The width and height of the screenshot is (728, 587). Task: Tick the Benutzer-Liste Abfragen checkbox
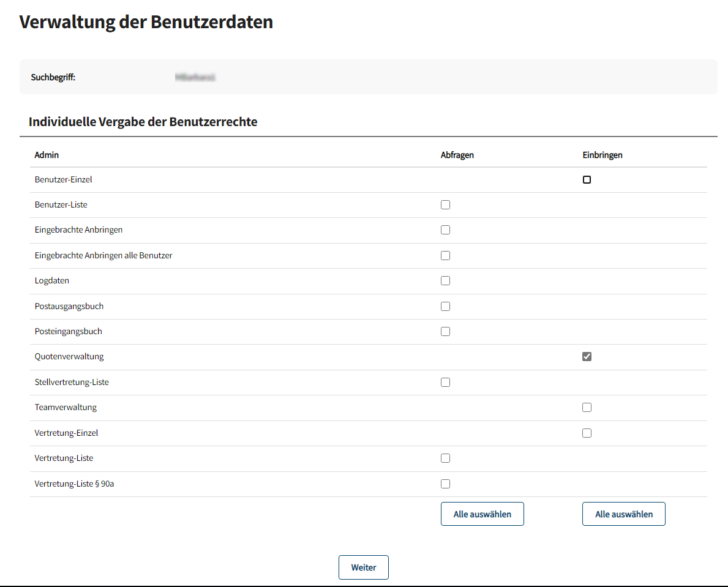coord(445,205)
